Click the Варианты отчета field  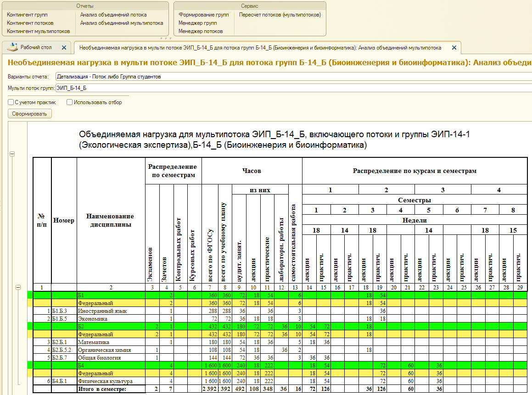tap(294, 77)
